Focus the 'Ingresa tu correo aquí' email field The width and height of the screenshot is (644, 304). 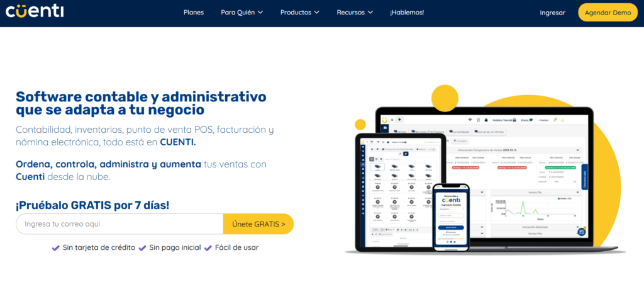pyautogui.click(x=119, y=224)
